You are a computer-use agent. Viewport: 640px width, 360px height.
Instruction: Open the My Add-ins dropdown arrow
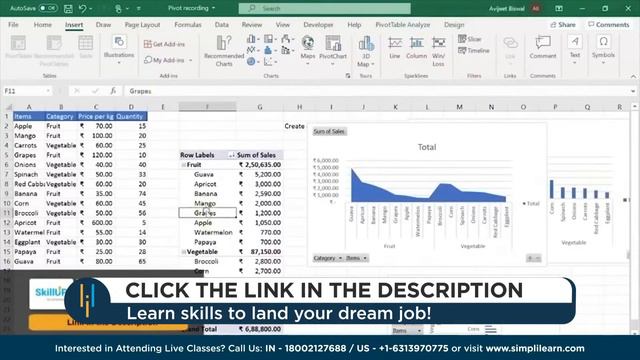pos(190,60)
